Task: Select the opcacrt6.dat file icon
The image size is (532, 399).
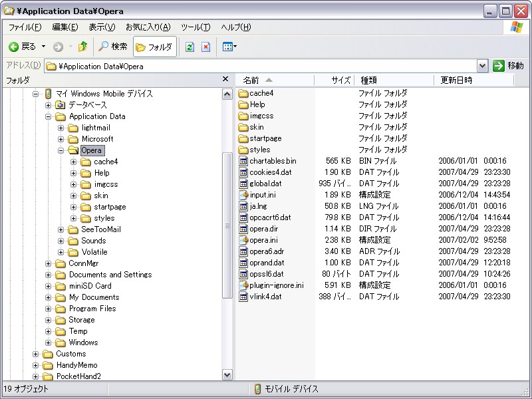Action: click(243, 217)
